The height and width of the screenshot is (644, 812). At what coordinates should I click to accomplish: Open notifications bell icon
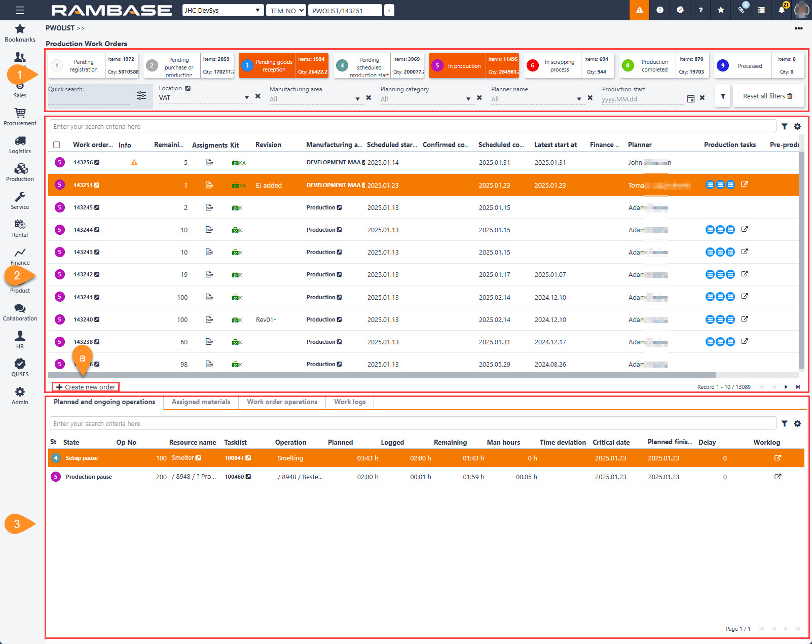(782, 10)
